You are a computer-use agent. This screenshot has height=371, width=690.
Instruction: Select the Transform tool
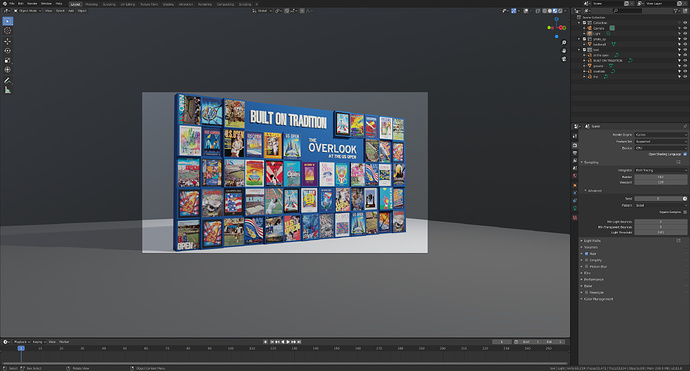(x=7, y=70)
